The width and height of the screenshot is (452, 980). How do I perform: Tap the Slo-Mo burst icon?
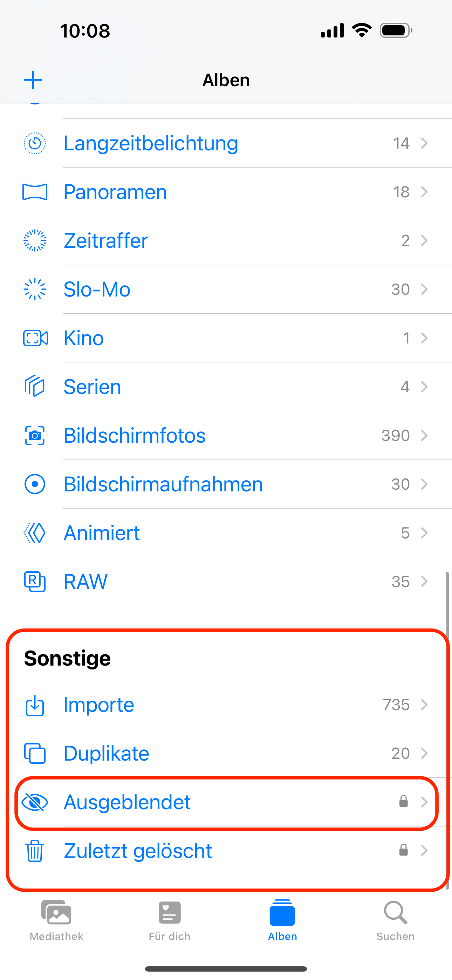click(35, 289)
